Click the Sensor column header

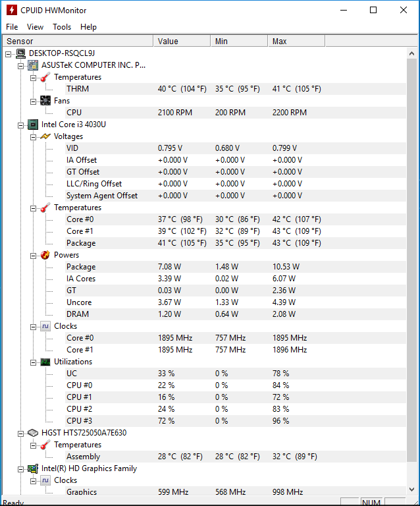[x=78, y=42]
